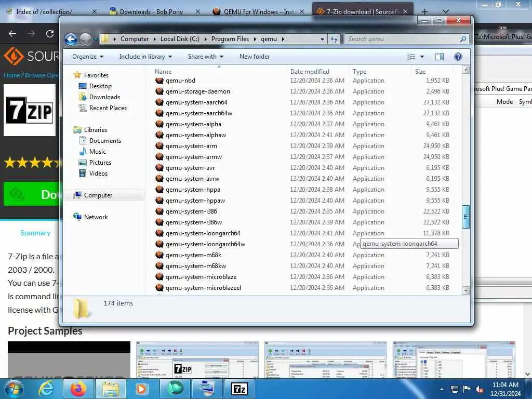Switch to QEMU for Windows tab

(259, 12)
